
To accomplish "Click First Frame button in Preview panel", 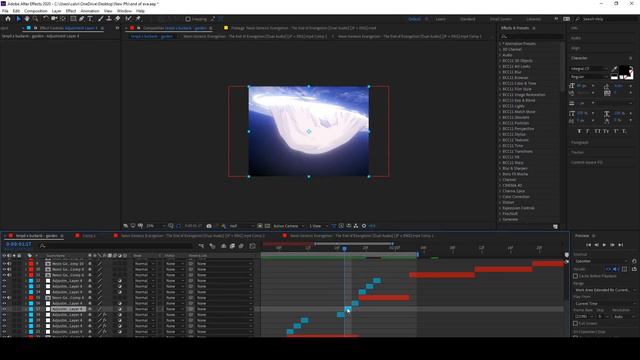I will point(588,245).
